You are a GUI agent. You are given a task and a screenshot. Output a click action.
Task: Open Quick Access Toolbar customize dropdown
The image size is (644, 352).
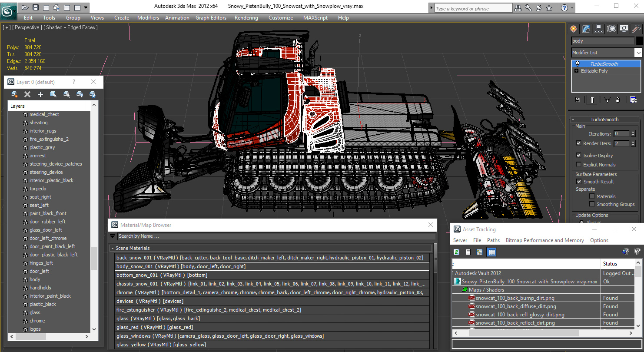pyautogui.click(x=86, y=7)
